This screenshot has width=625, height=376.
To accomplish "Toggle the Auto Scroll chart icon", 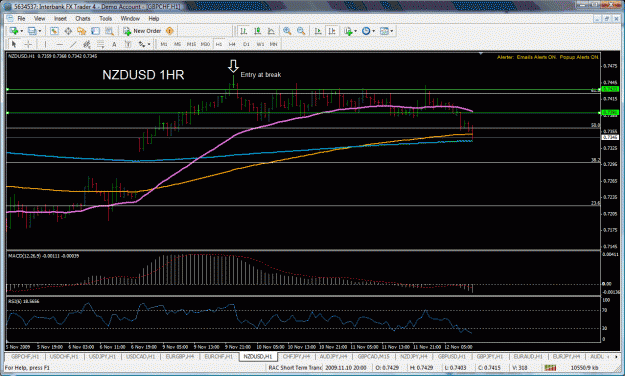I will [x=318, y=31].
